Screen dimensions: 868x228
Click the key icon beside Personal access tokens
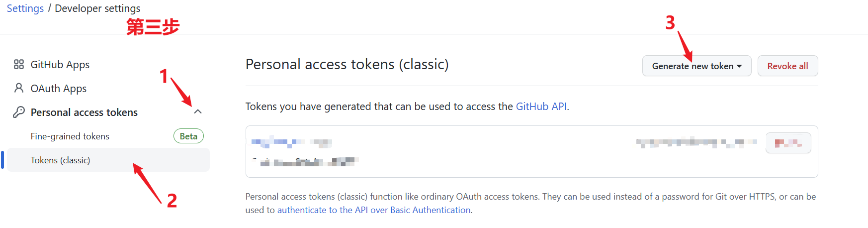(x=19, y=112)
